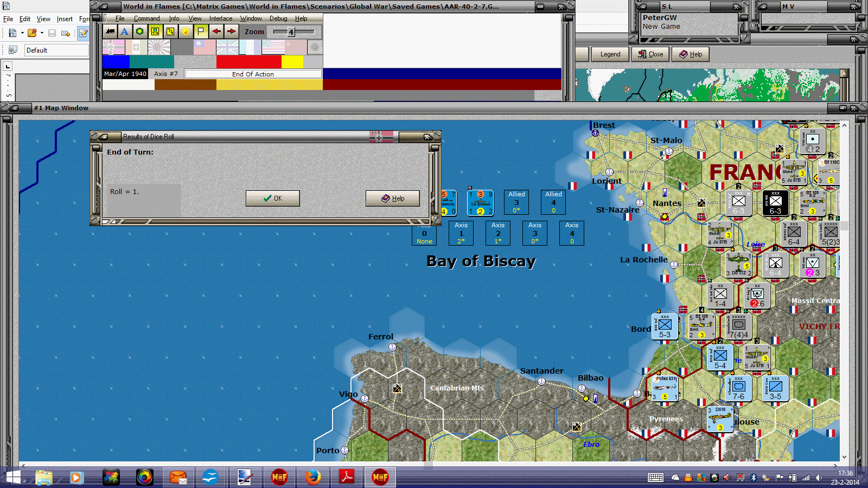Select the British Union Jack flag
Viewport: 868px width, 488px height.
[227, 47]
